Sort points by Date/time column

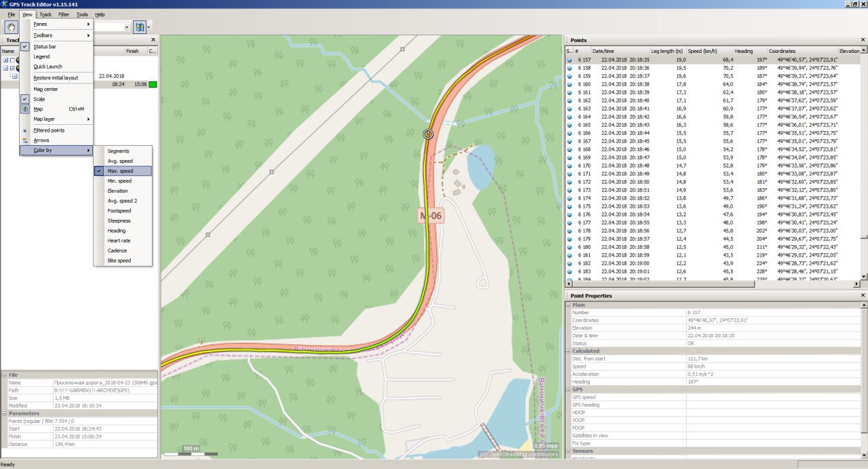[620, 51]
